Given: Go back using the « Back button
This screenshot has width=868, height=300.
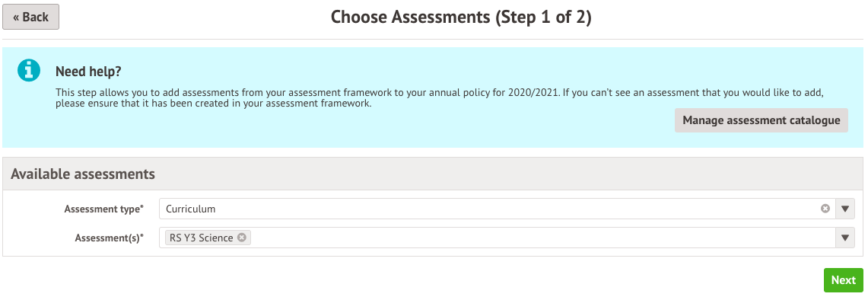Looking at the screenshot, I should (x=31, y=17).
